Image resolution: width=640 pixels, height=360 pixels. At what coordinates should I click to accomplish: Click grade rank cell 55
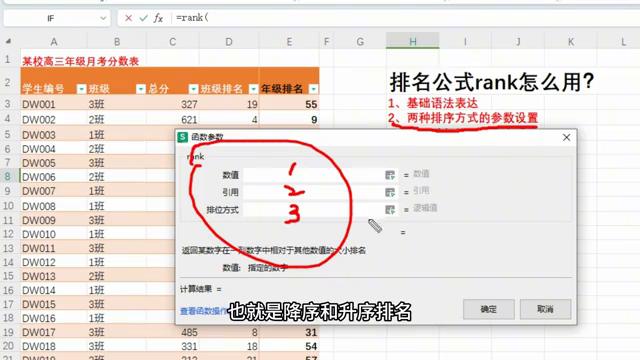(289, 104)
